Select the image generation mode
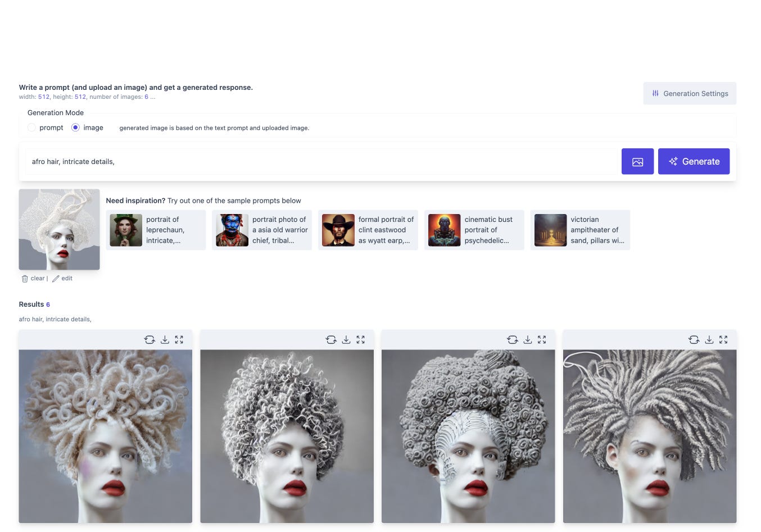761x532 pixels. click(75, 128)
